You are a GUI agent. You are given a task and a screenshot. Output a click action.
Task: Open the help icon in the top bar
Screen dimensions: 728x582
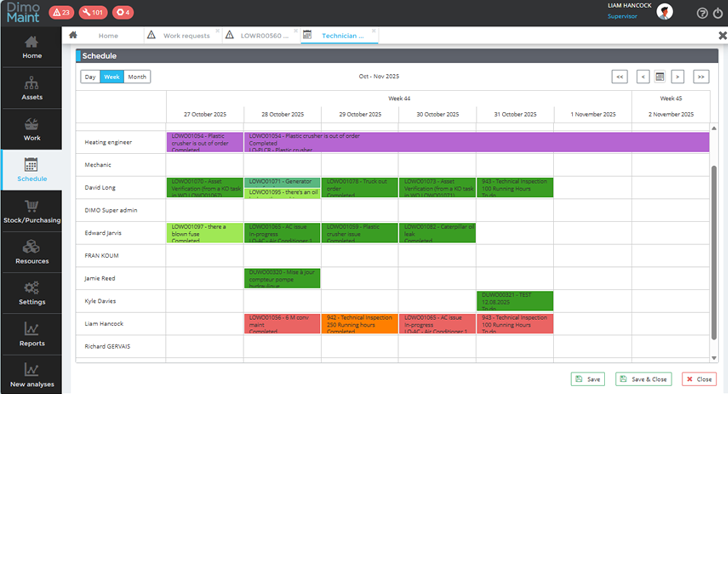tap(702, 13)
